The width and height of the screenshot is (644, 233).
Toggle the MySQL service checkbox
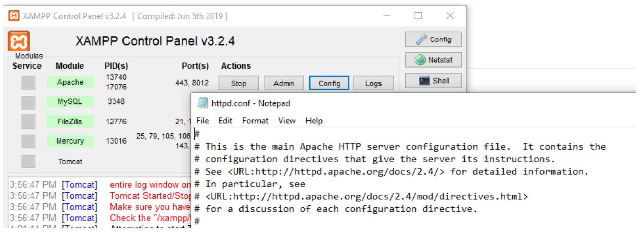click(x=28, y=102)
